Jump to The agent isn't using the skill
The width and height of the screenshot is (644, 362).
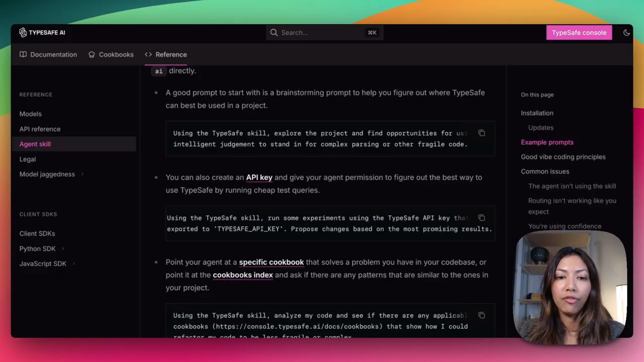pyautogui.click(x=572, y=186)
